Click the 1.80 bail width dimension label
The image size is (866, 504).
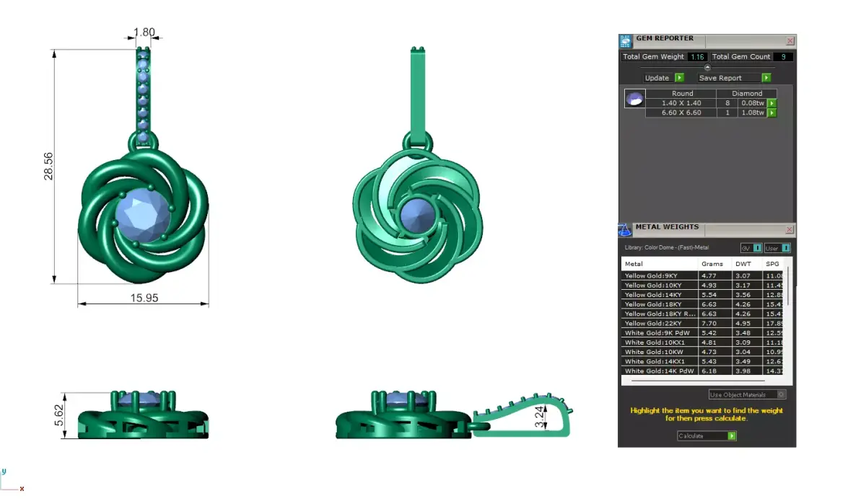[144, 32]
